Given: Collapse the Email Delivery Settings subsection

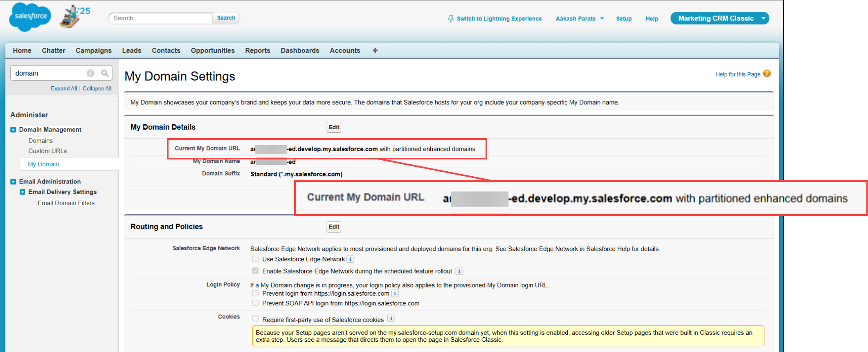Looking at the screenshot, I should (x=22, y=192).
